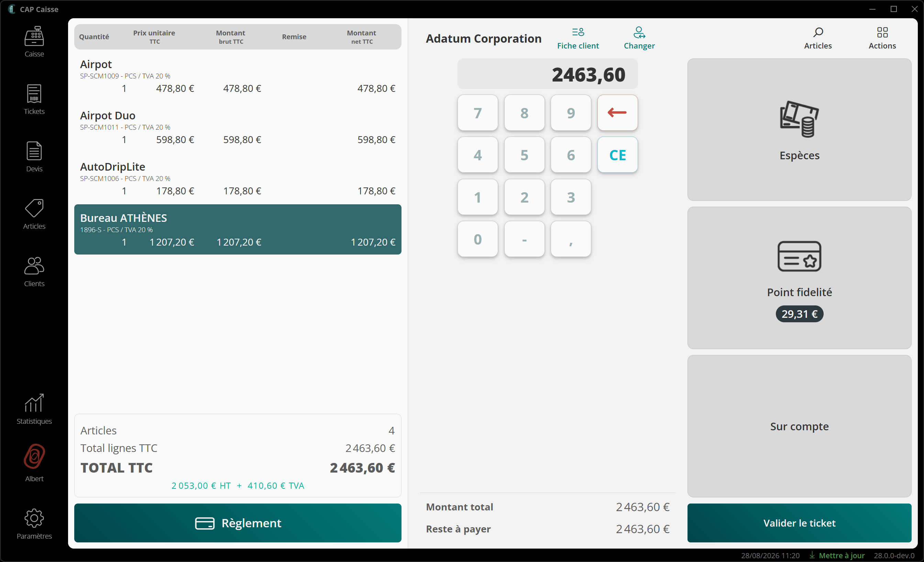Click Changer to switch customer
This screenshot has width=924, height=562.
click(639, 38)
